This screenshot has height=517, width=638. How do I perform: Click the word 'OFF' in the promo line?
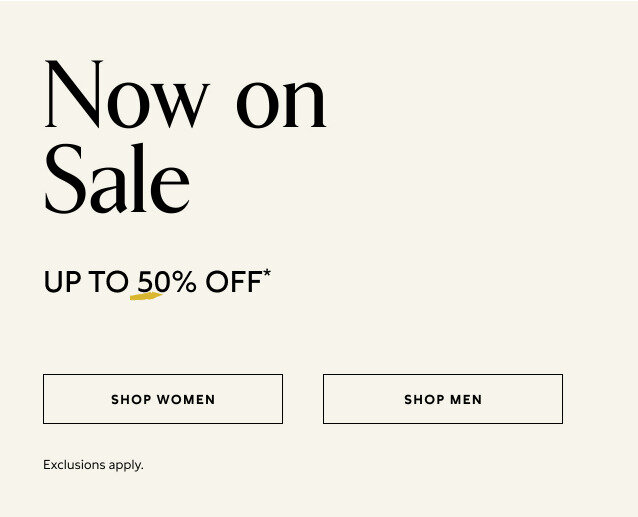tap(233, 283)
